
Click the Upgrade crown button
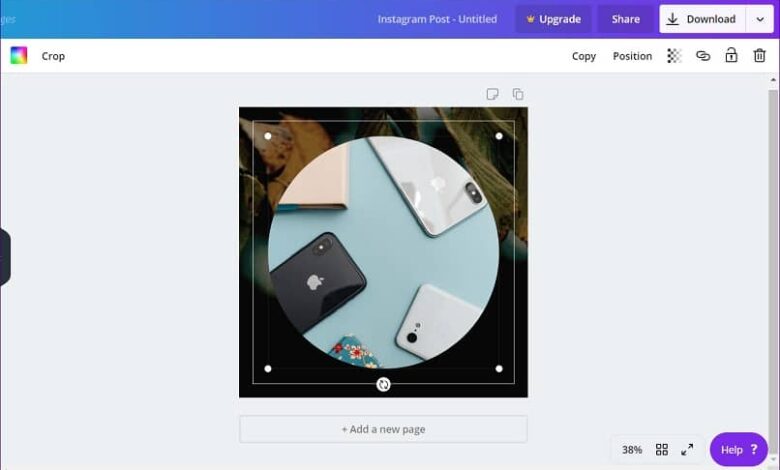tap(553, 19)
